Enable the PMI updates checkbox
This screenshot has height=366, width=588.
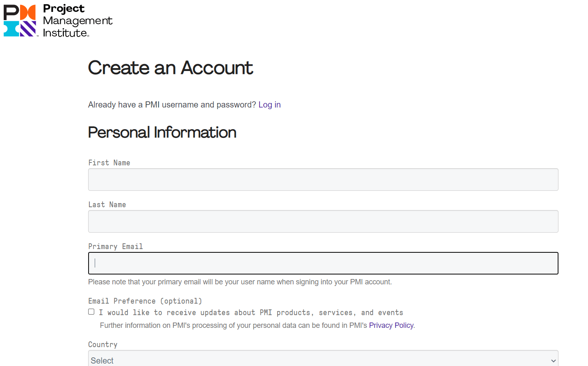(91, 312)
